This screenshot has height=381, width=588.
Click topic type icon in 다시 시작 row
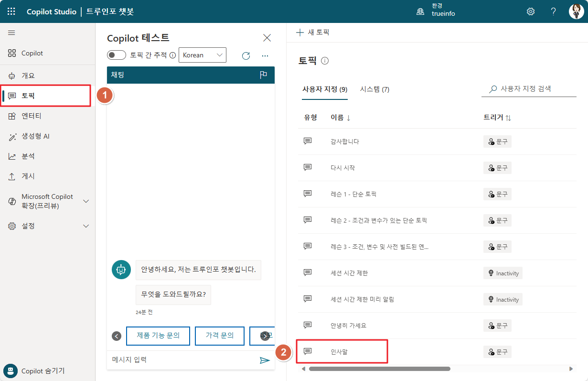[308, 167]
